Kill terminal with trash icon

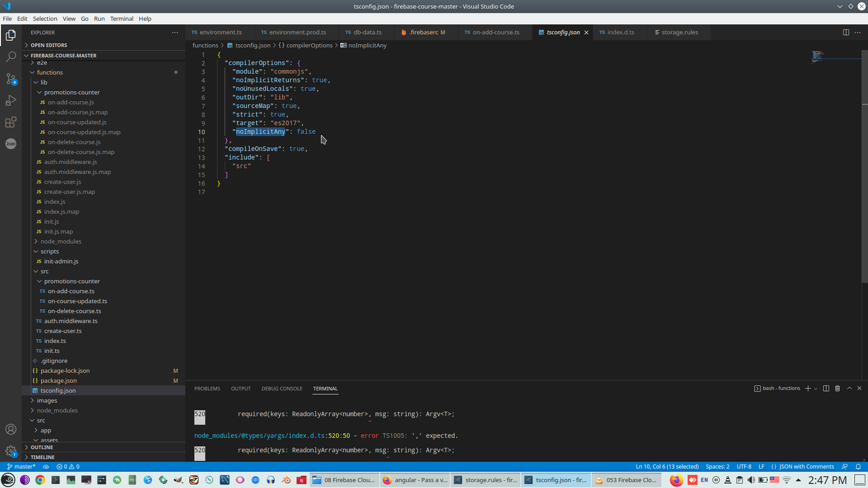[x=837, y=389]
